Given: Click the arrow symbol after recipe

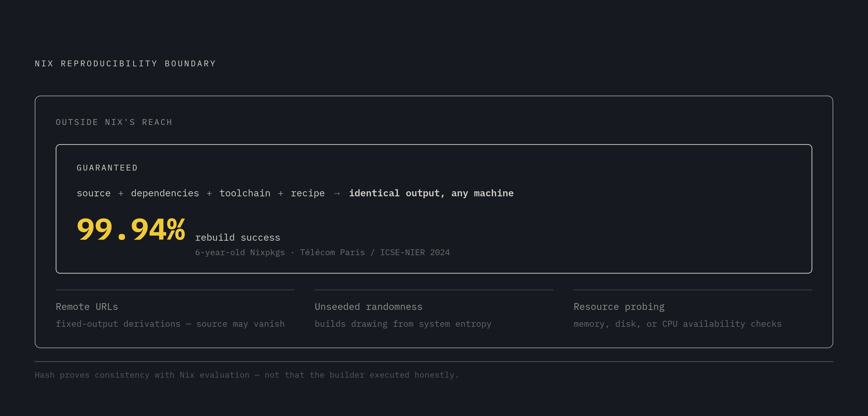Looking at the screenshot, I should pyautogui.click(x=337, y=193).
